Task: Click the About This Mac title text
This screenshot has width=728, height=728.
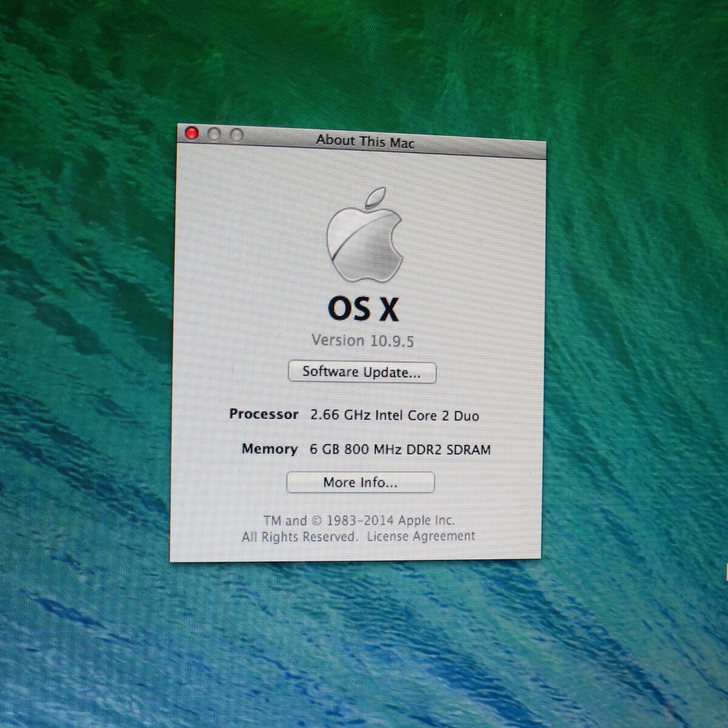Action: pos(365,141)
